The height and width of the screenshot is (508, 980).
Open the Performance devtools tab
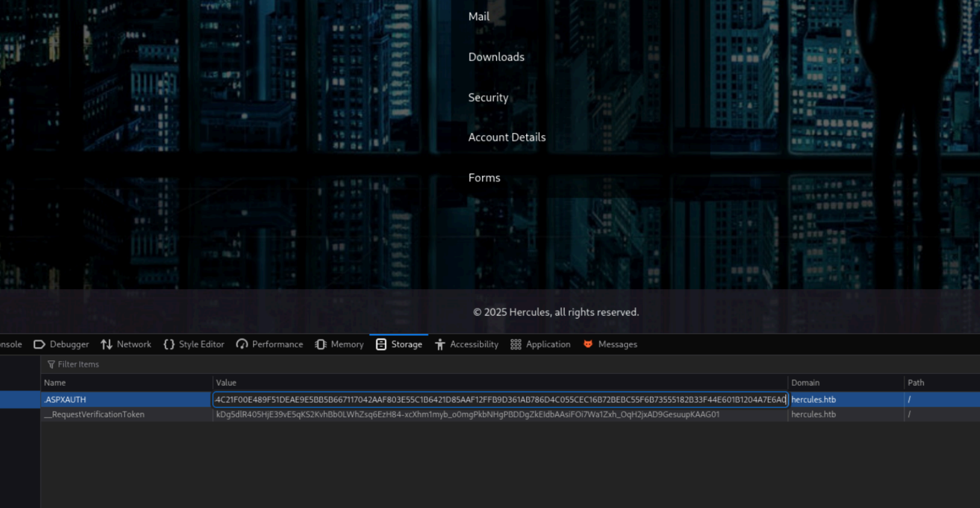click(x=270, y=344)
